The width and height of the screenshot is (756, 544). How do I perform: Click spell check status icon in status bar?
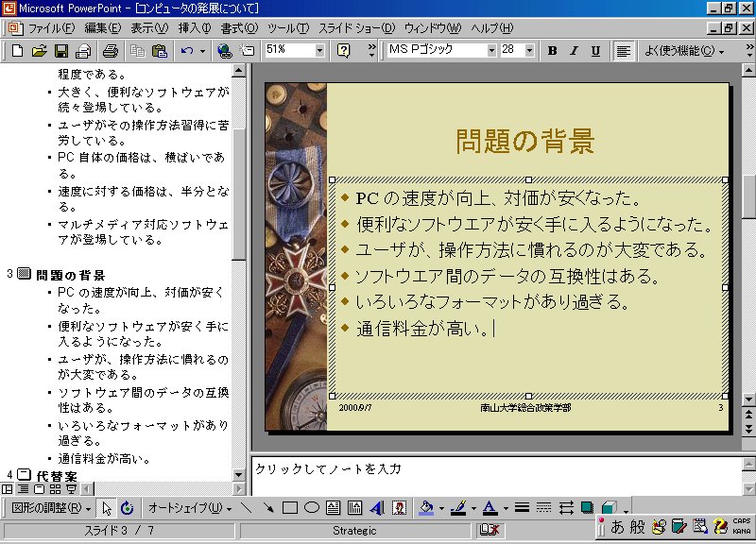pyautogui.click(x=489, y=530)
